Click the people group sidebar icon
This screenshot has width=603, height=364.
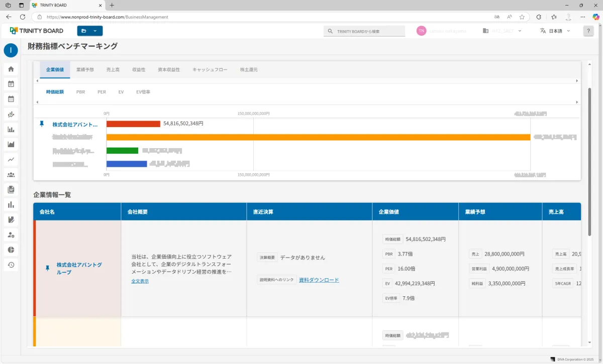point(11,175)
